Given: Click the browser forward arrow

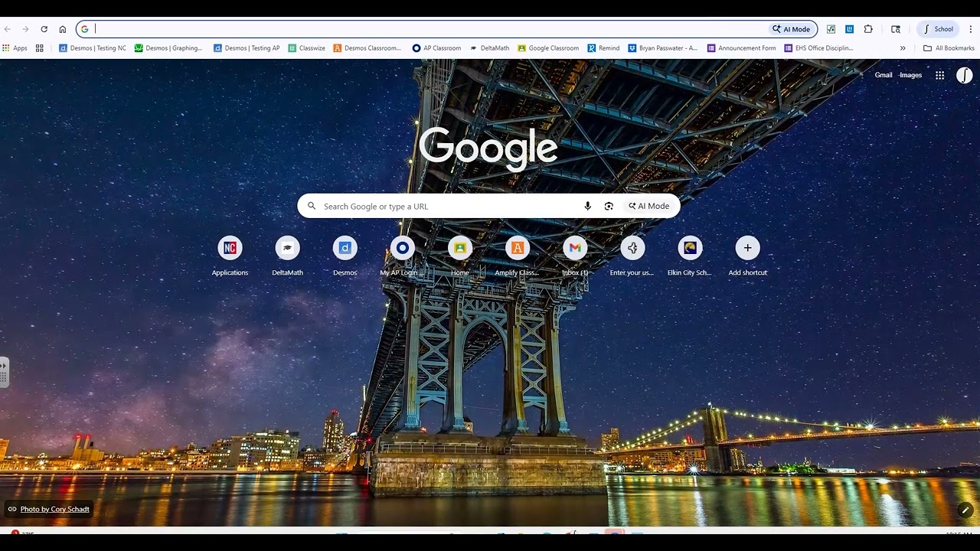Looking at the screenshot, I should [x=25, y=29].
